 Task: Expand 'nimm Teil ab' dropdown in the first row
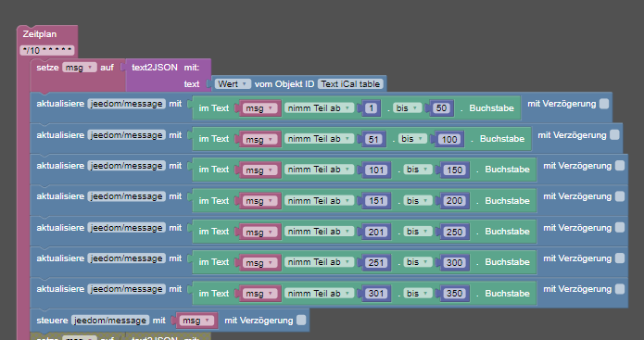click(x=319, y=108)
